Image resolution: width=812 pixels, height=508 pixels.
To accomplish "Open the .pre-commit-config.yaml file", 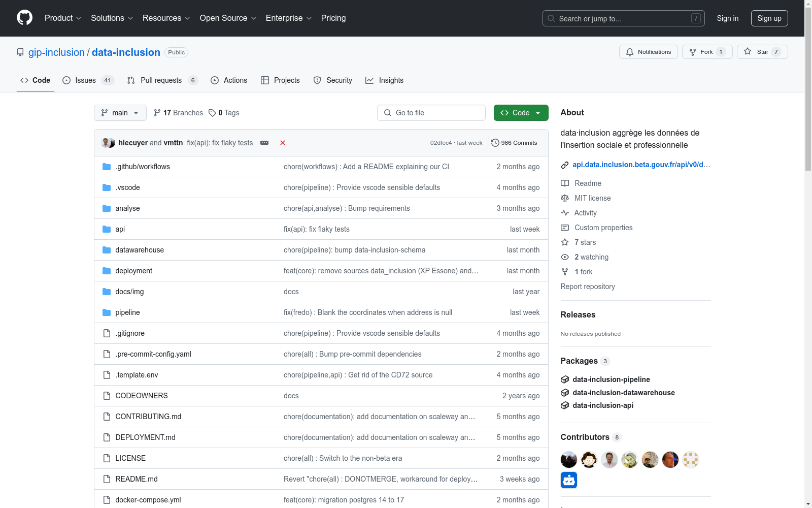I will (153, 354).
